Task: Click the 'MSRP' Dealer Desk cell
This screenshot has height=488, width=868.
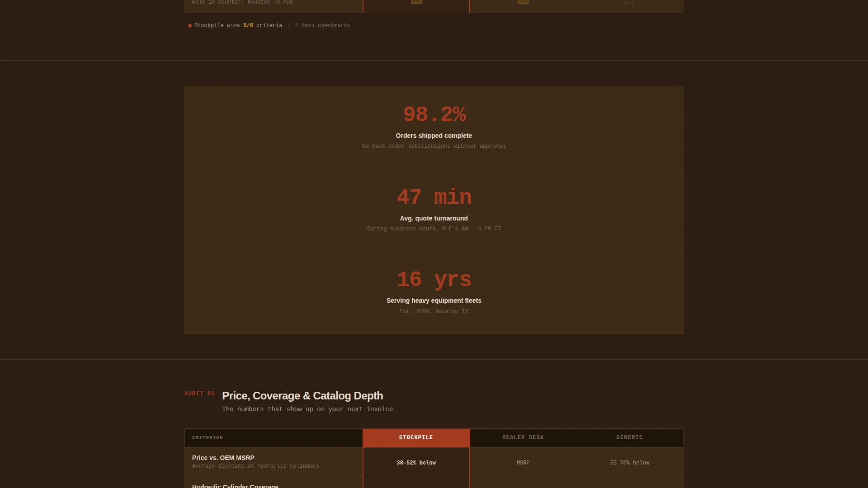Action: coord(523,463)
